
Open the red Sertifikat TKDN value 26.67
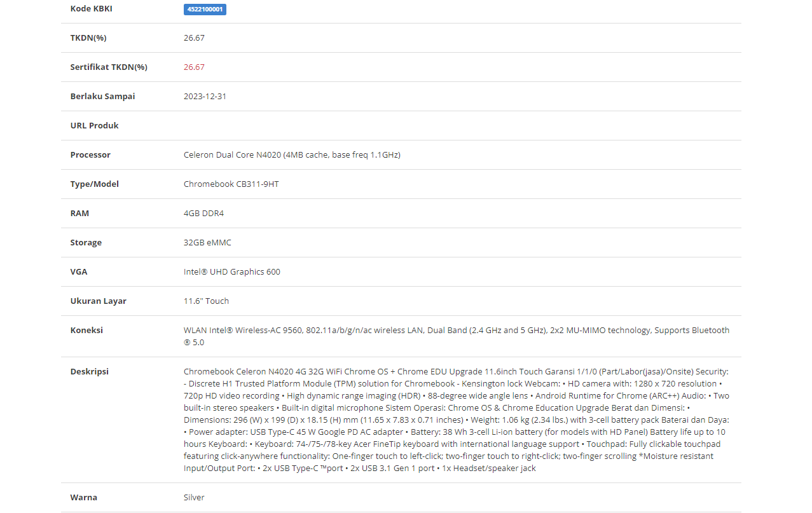pyautogui.click(x=194, y=67)
